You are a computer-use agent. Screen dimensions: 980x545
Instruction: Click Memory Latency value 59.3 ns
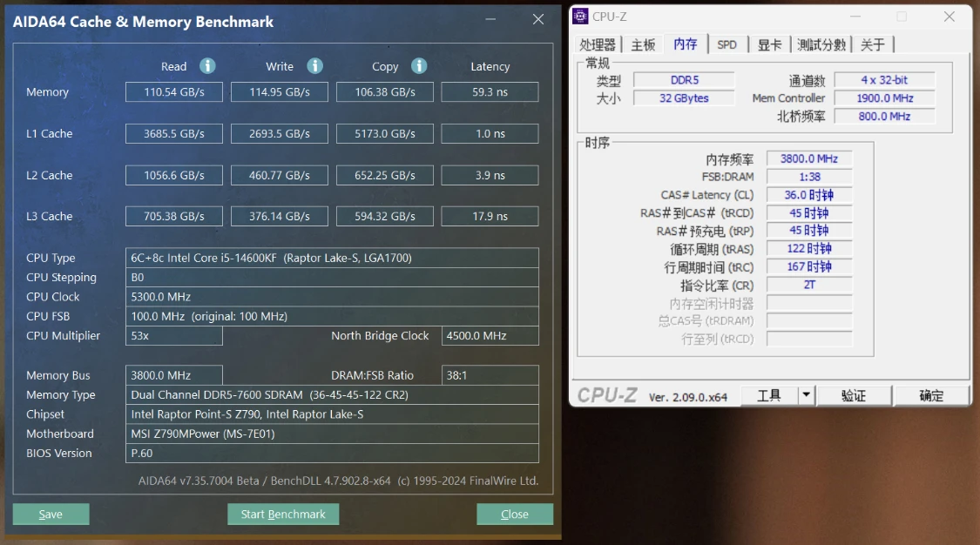pos(490,91)
